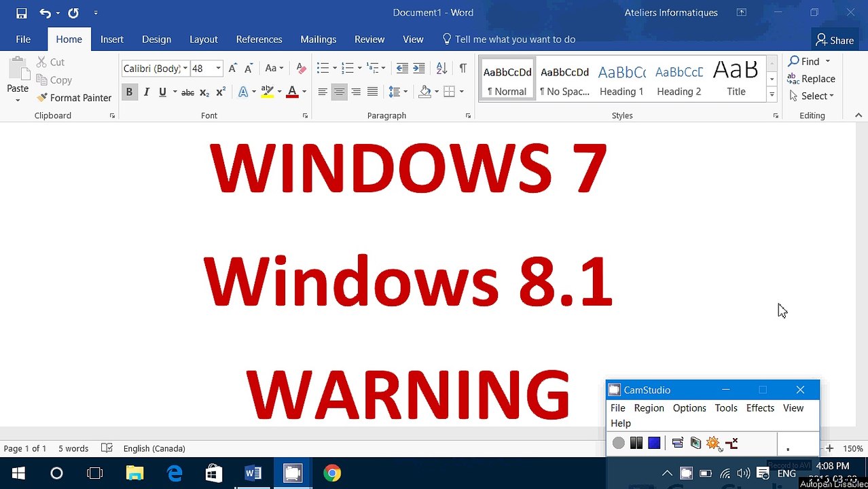
Task: Apply the Heading 1 style
Action: pyautogui.click(x=621, y=79)
